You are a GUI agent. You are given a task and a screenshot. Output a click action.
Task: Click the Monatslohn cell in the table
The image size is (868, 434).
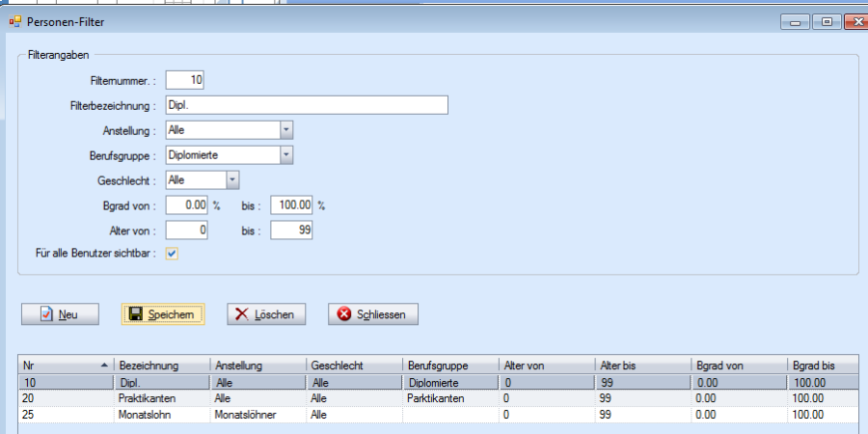click(x=162, y=415)
